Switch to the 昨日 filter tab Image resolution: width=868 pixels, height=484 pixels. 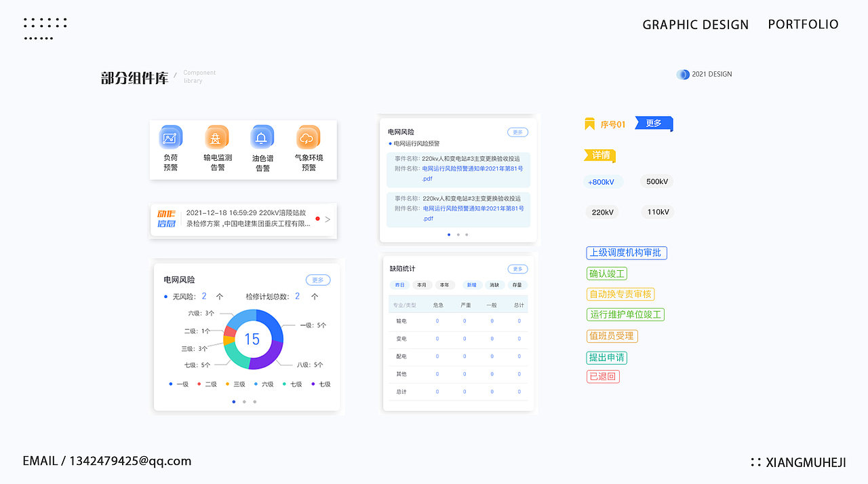pyautogui.click(x=400, y=285)
